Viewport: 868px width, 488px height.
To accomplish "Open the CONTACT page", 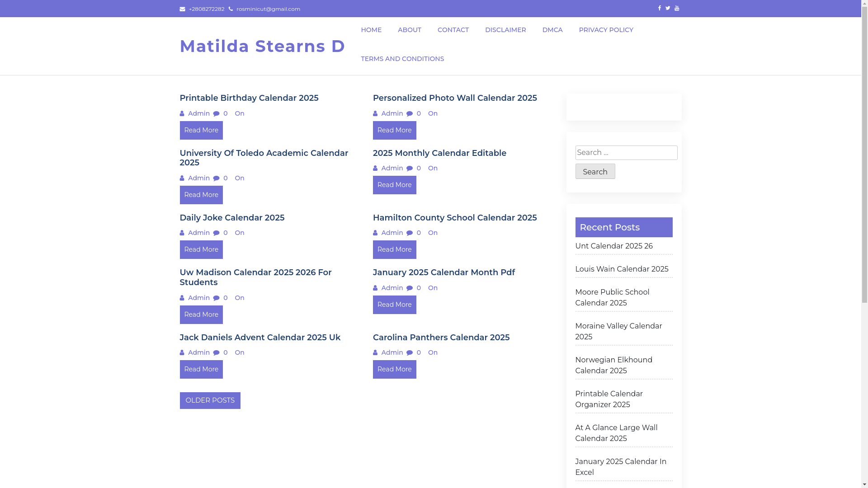I will point(453,30).
